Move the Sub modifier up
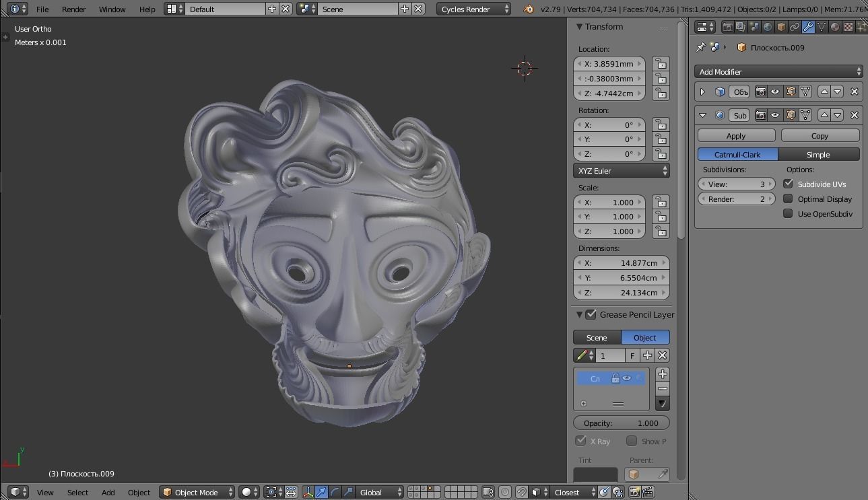868x500 pixels. (824, 115)
